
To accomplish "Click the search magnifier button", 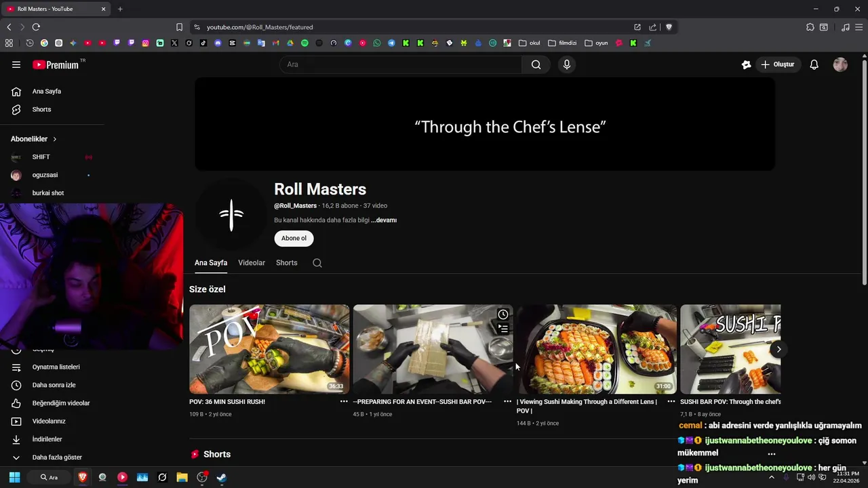I will click(x=536, y=64).
